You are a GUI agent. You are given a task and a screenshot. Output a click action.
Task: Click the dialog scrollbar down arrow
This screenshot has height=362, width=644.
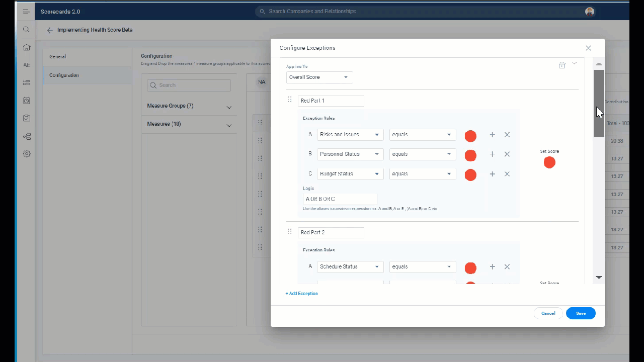(599, 277)
